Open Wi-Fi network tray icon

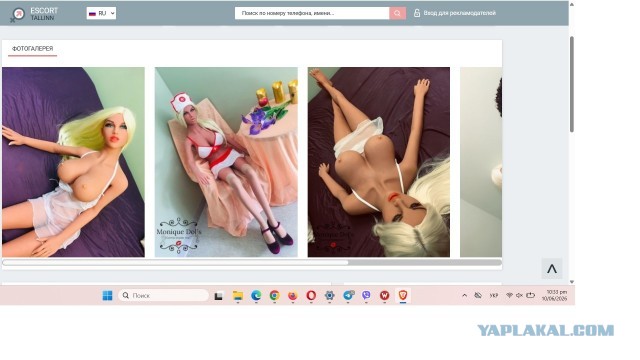point(509,295)
